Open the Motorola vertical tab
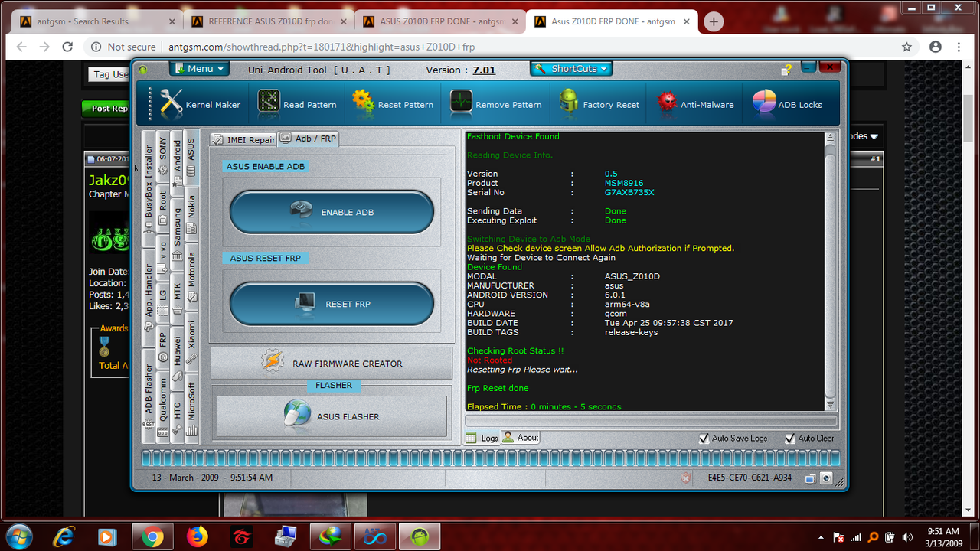Image resolution: width=980 pixels, height=551 pixels. tap(191, 279)
